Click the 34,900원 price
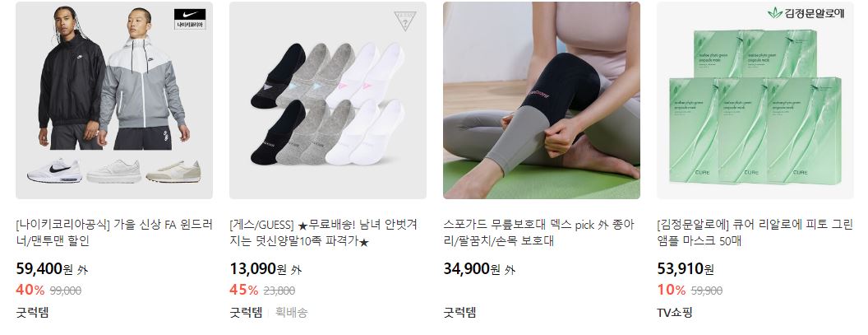 [472, 269]
